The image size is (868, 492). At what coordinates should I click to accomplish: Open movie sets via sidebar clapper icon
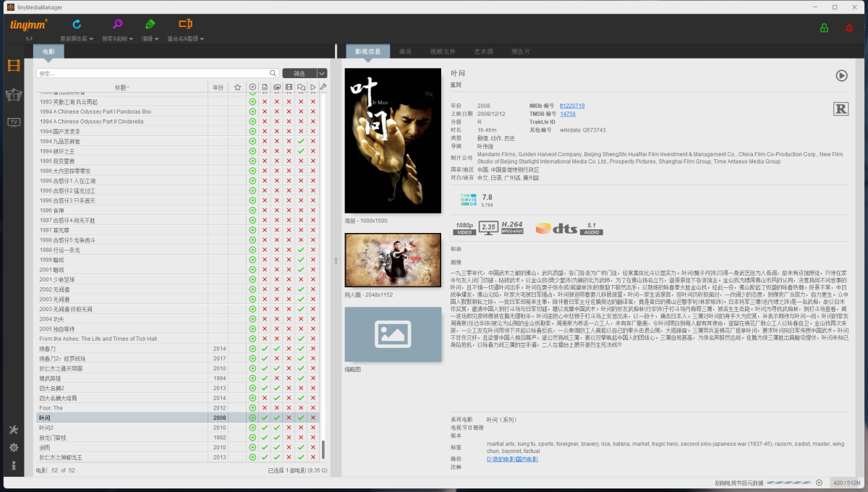pos(13,95)
